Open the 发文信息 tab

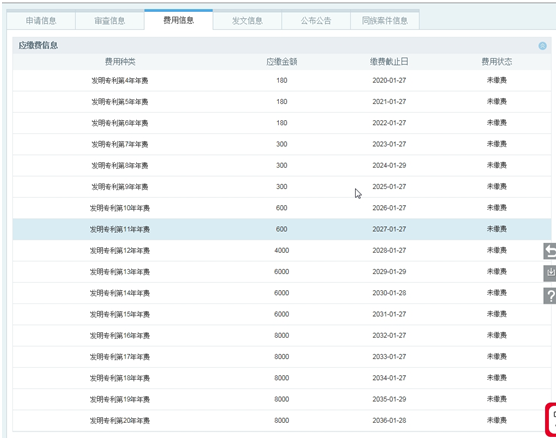247,21
